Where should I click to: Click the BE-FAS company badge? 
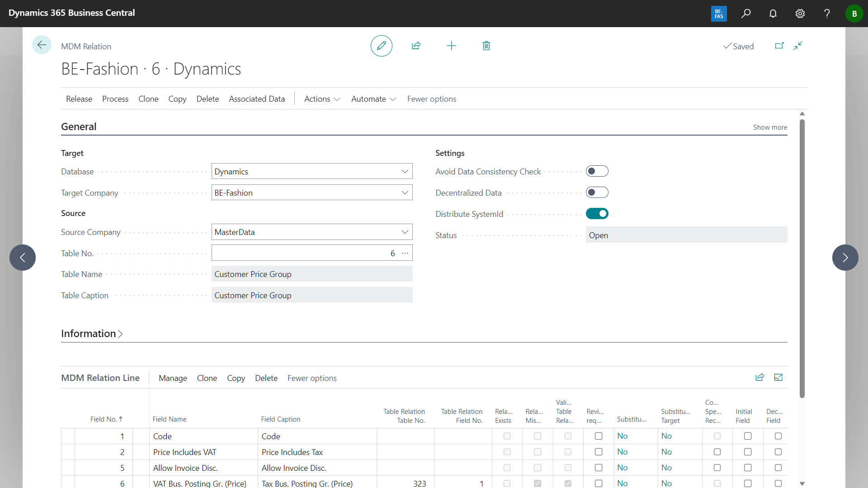click(719, 14)
